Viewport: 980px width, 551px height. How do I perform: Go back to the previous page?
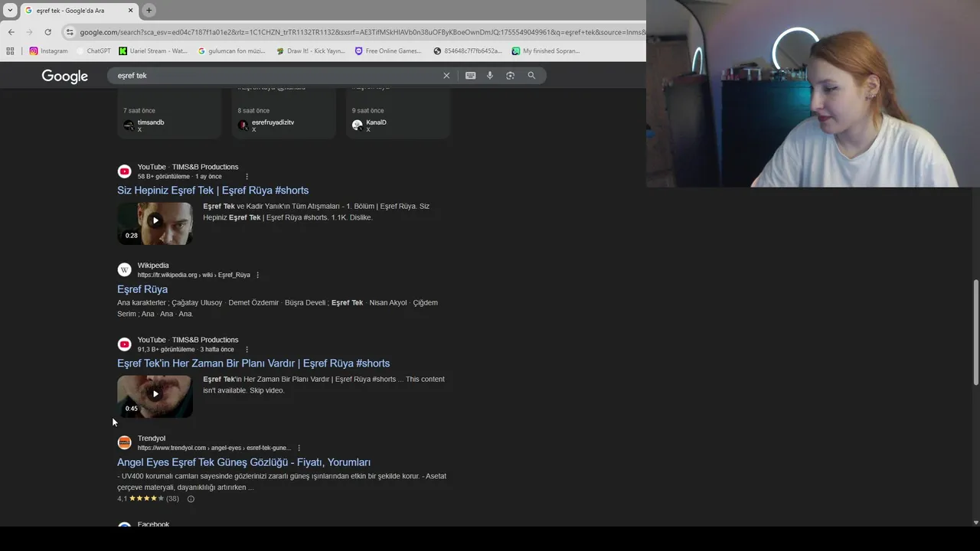[11, 32]
